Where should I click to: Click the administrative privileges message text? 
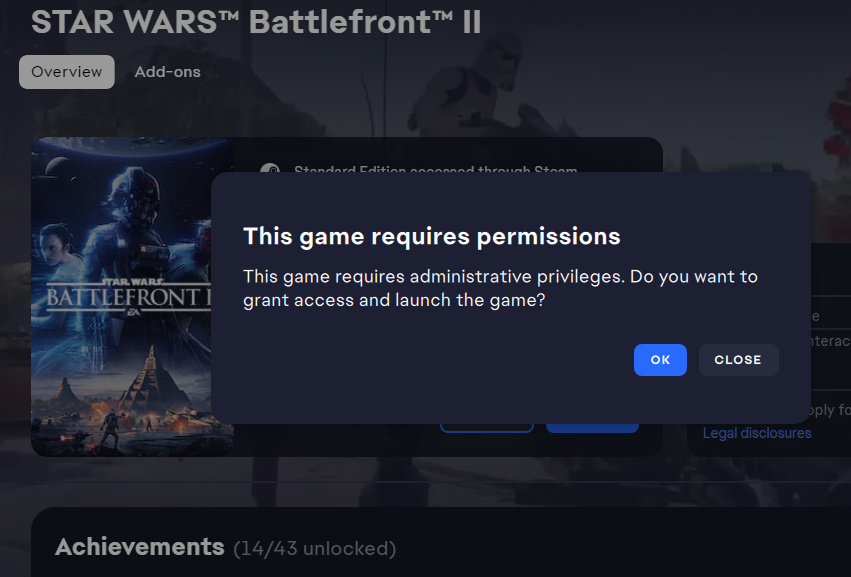tap(500, 288)
